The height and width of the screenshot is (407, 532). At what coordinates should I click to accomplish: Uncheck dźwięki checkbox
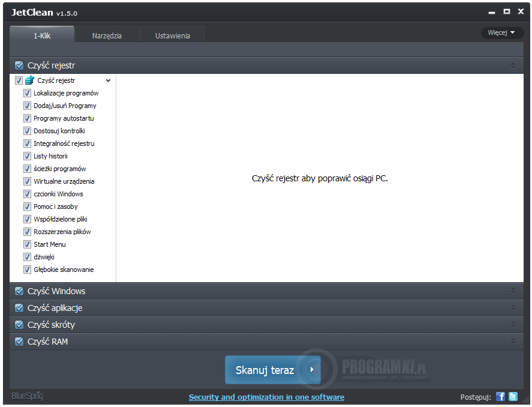27,256
